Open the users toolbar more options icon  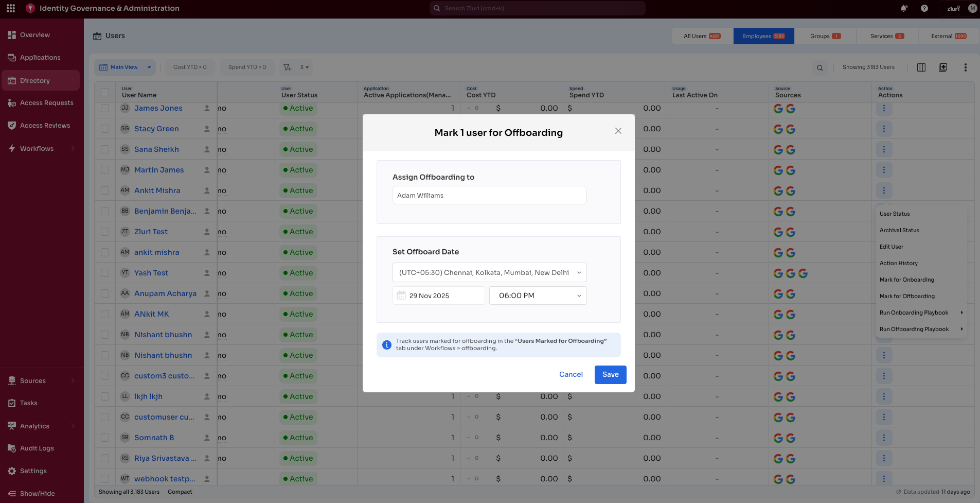pyautogui.click(x=966, y=67)
